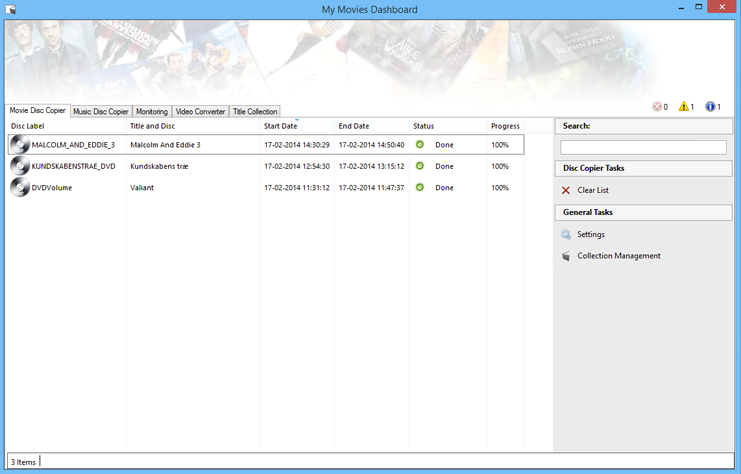This screenshot has height=474, width=741.
Task: Switch to the Video Converter tab
Action: [x=200, y=112]
